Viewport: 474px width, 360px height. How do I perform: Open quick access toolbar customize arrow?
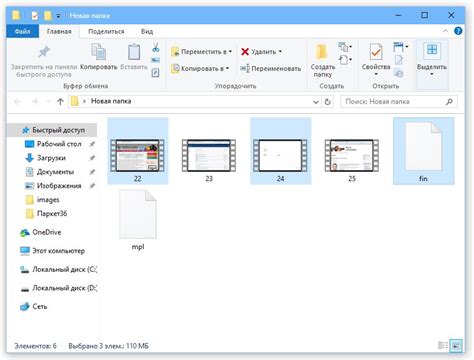(58, 16)
